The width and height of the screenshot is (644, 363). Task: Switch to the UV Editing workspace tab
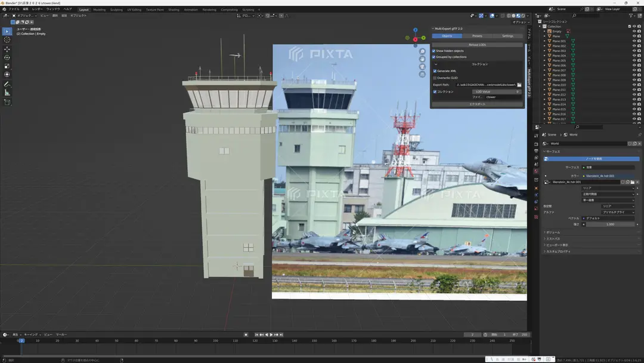(134, 10)
